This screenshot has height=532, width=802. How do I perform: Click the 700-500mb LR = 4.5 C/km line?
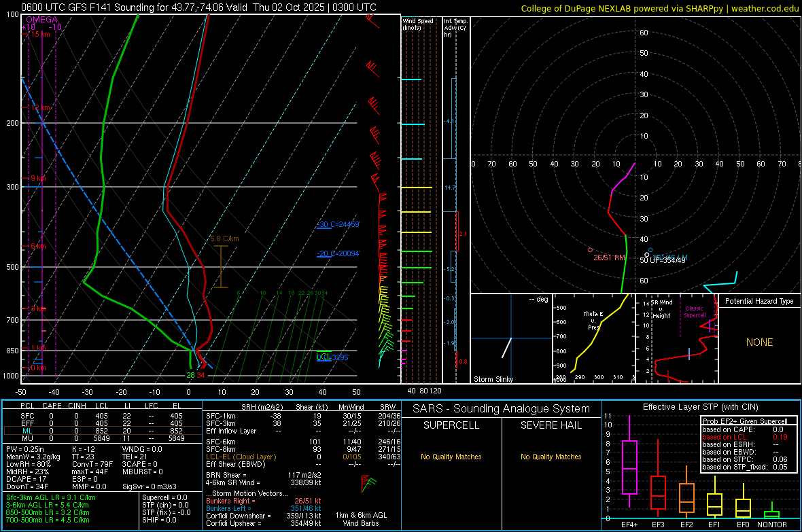[48, 520]
